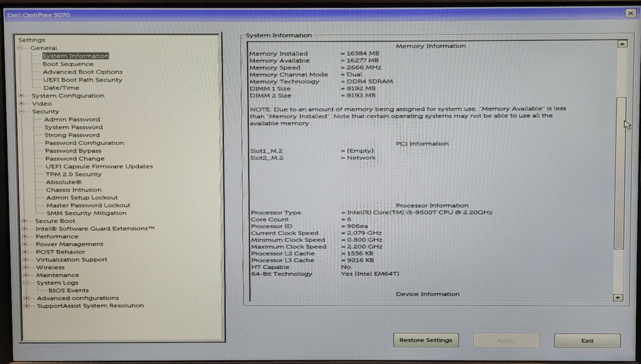Open BIOS Events log

(x=69, y=290)
